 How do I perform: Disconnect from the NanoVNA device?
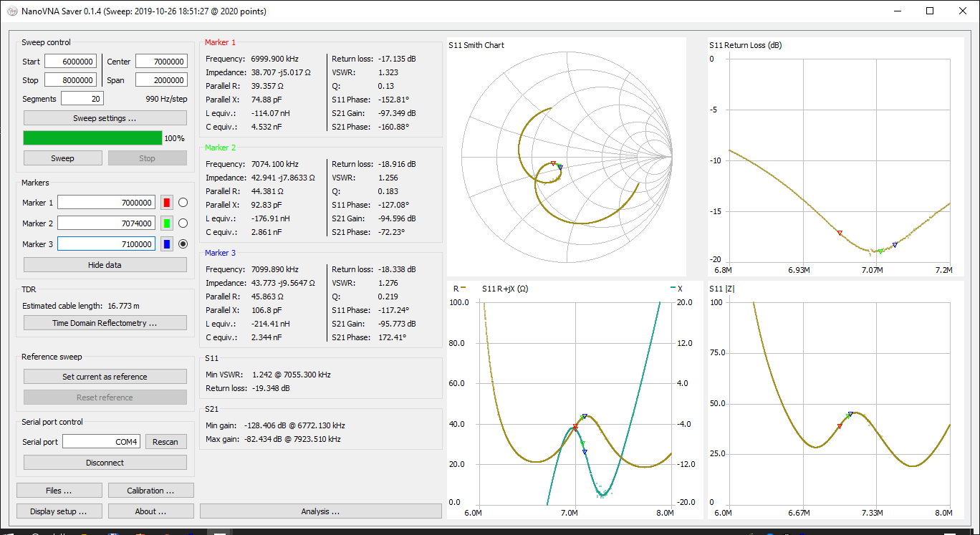(x=105, y=462)
